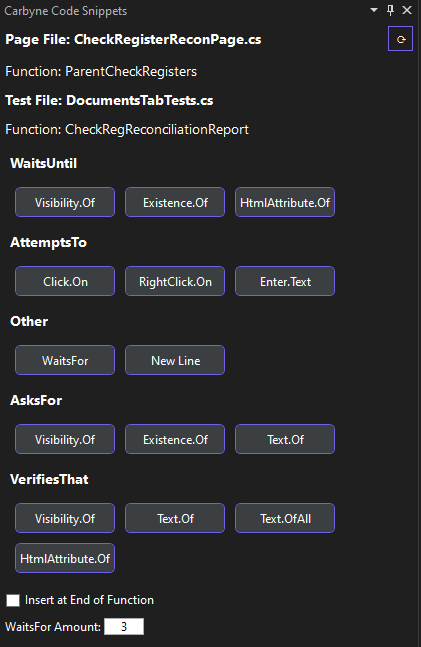Toggle the auto-hide pin icon

(390, 10)
